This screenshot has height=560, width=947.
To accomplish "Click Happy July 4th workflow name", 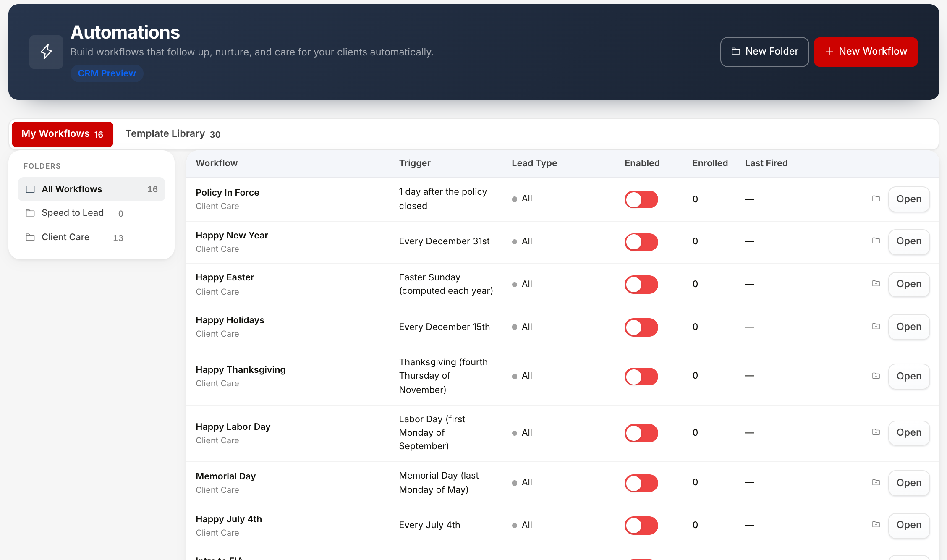I will [x=229, y=519].
